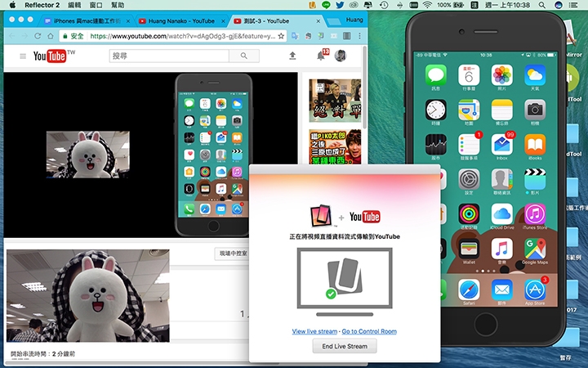Open Calendar app on the mirrored iPhone
The image size is (588, 368).
[x=469, y=75]
